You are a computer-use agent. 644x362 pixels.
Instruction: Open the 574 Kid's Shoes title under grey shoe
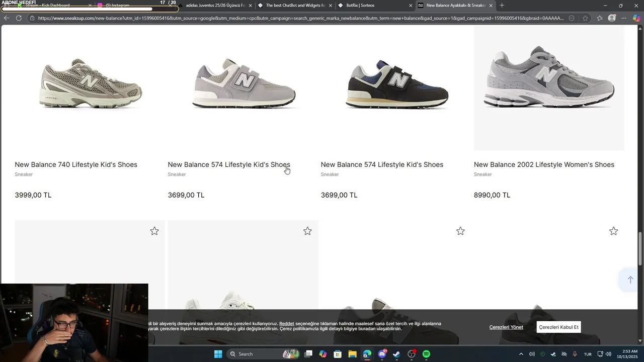(x=229, y=164)
